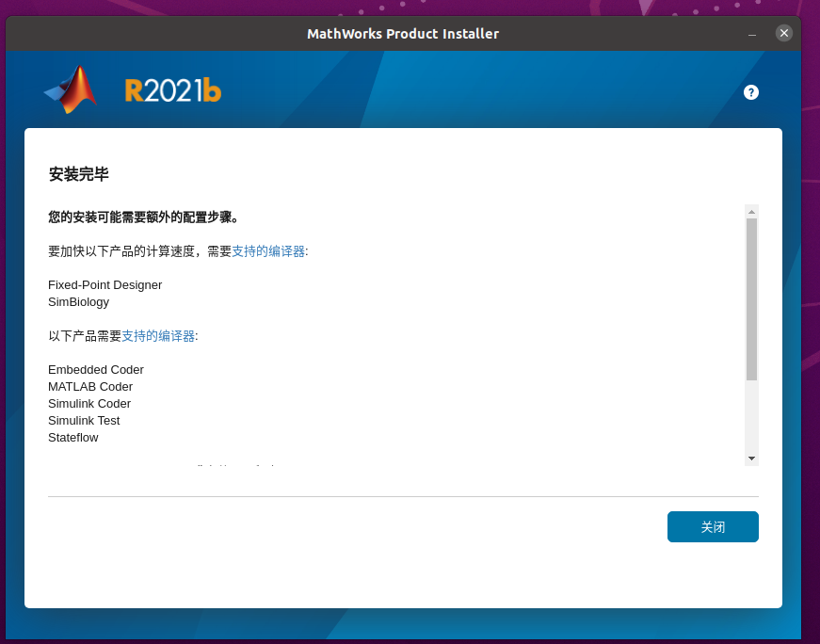The width and height of the screenshot is (820, 644).
Task: Click the scrollbar up arrow
Action: (751, 211)
